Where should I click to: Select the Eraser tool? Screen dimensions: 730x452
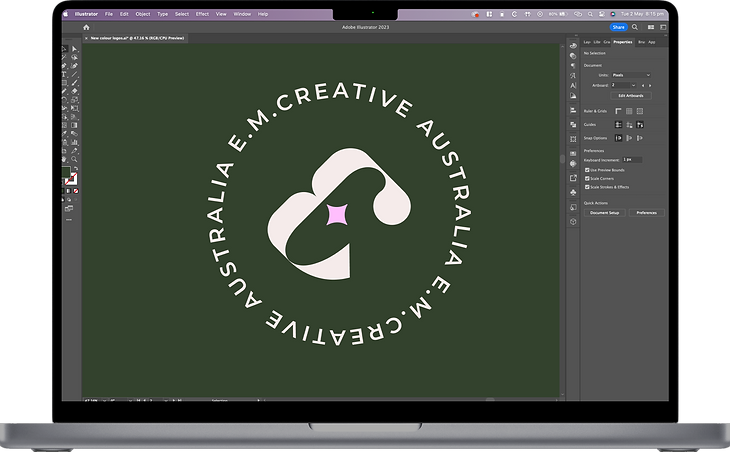(x=74, y=91)
